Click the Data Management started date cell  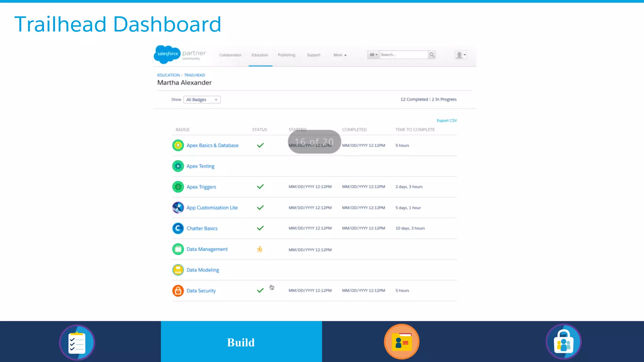coord(310,250)
